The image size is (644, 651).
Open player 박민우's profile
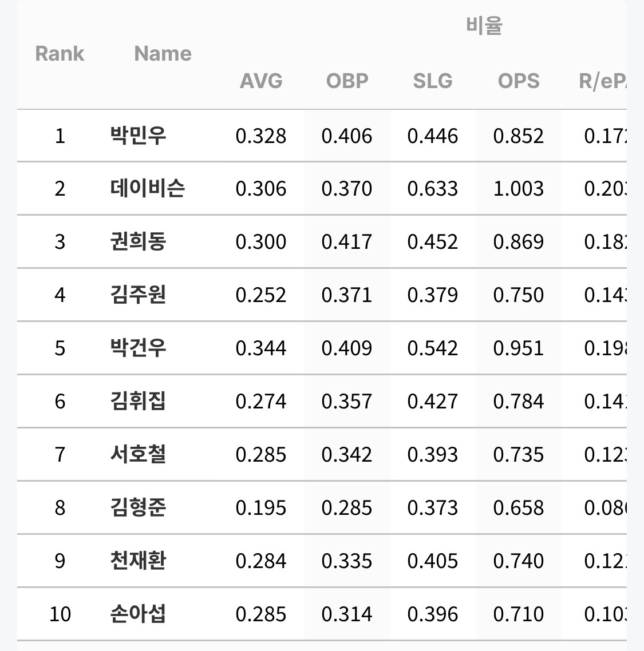pyautogui.click(x=138, y=136)
